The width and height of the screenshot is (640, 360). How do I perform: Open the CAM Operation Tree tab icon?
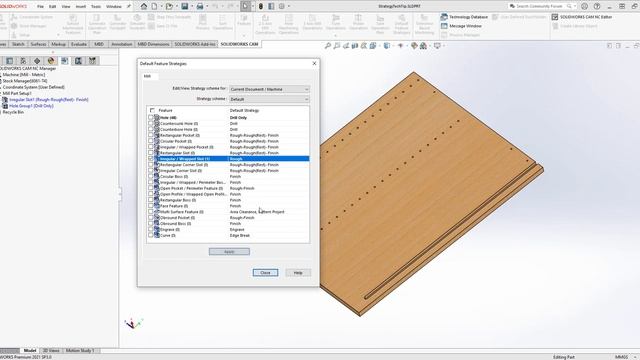pos(79,61)
